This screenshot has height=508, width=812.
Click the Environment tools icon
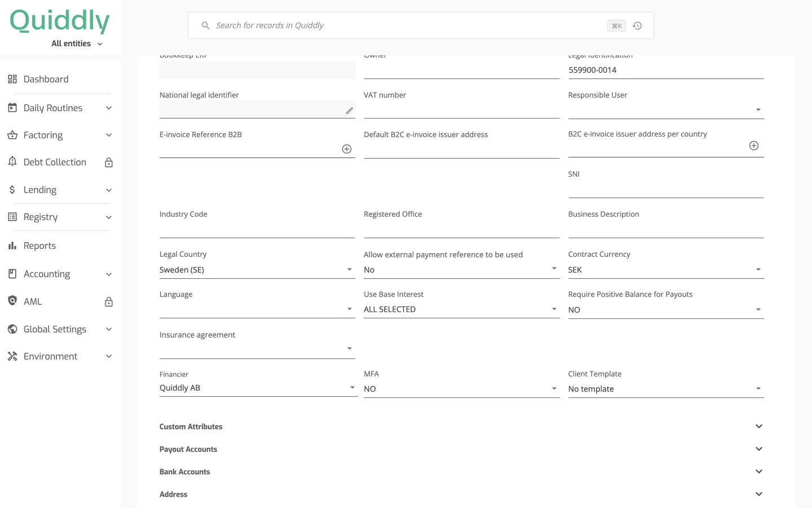click(x=12, y=356)
